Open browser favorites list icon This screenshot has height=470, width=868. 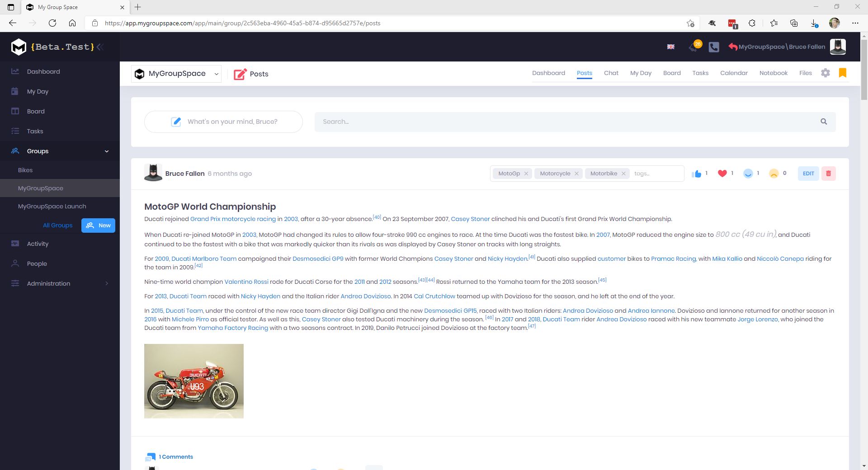click(x=774, y=23)
